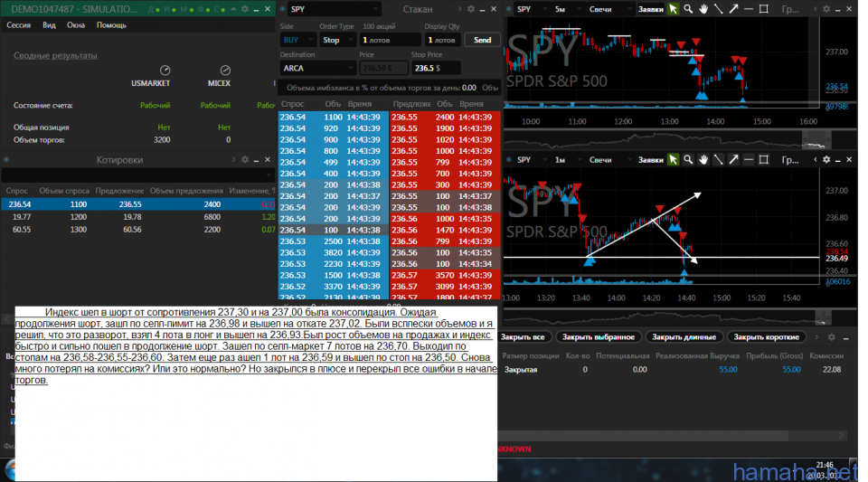This screenshot has width=868, height=482.
Task: Select the line drawing tool in 1m chart
Action: click(718, 159)
